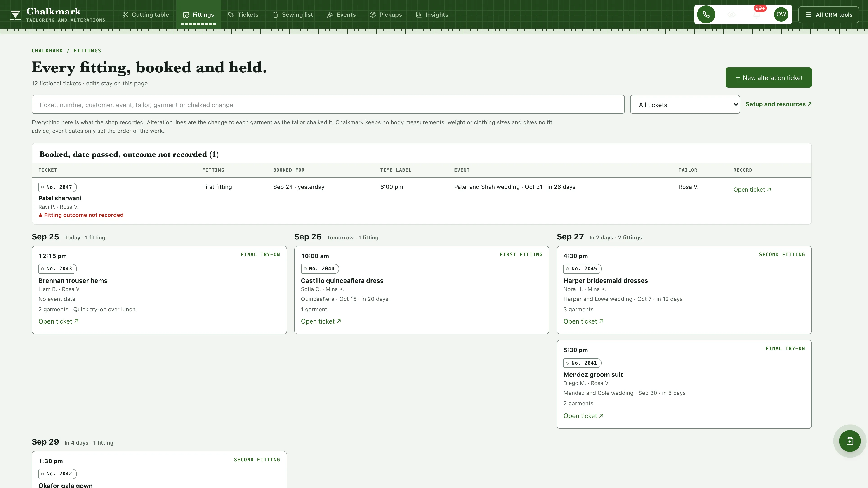Click the 'Harper bridesmaid dresses' card title
Viewport: 868px width, 488px height.
(x=606, y=281)
